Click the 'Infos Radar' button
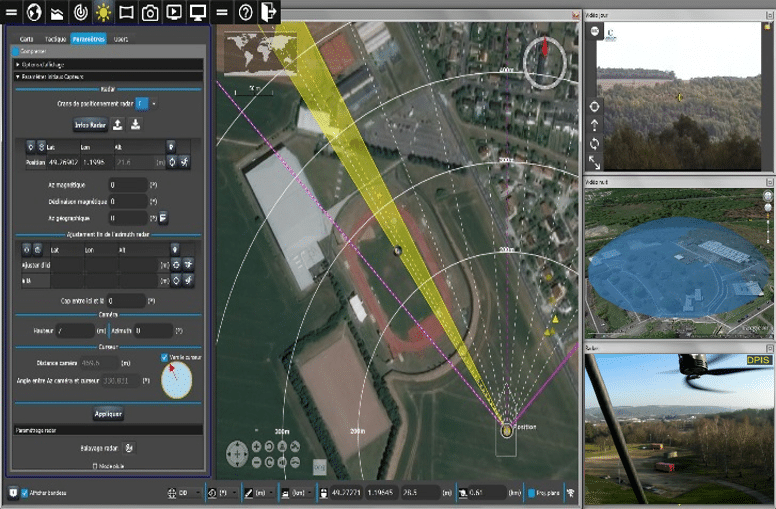The width and height of the screenshot is (776, 509). pos(90,125)
